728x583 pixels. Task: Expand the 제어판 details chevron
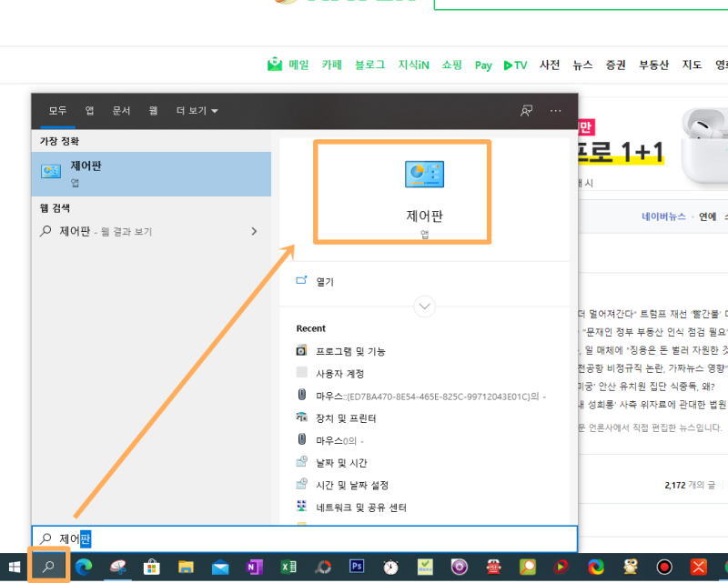[424, 307]
